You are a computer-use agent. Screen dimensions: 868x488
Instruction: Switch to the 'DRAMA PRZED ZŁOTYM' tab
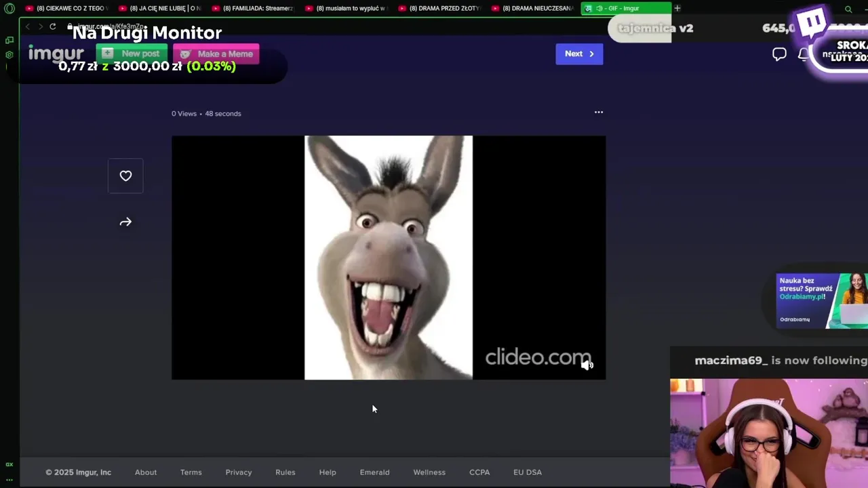click(438, 8)
